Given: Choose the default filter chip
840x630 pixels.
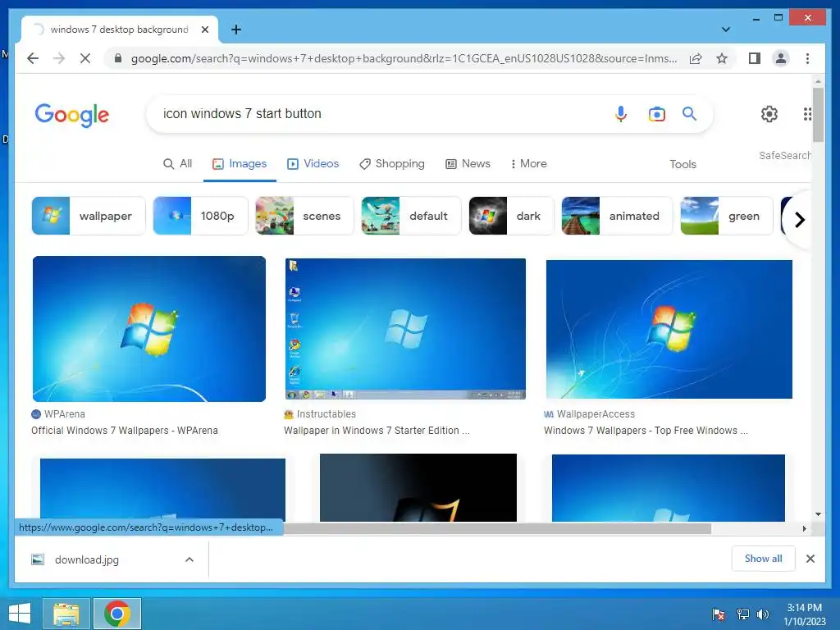Looking at the screenshot, I should 411,216.
